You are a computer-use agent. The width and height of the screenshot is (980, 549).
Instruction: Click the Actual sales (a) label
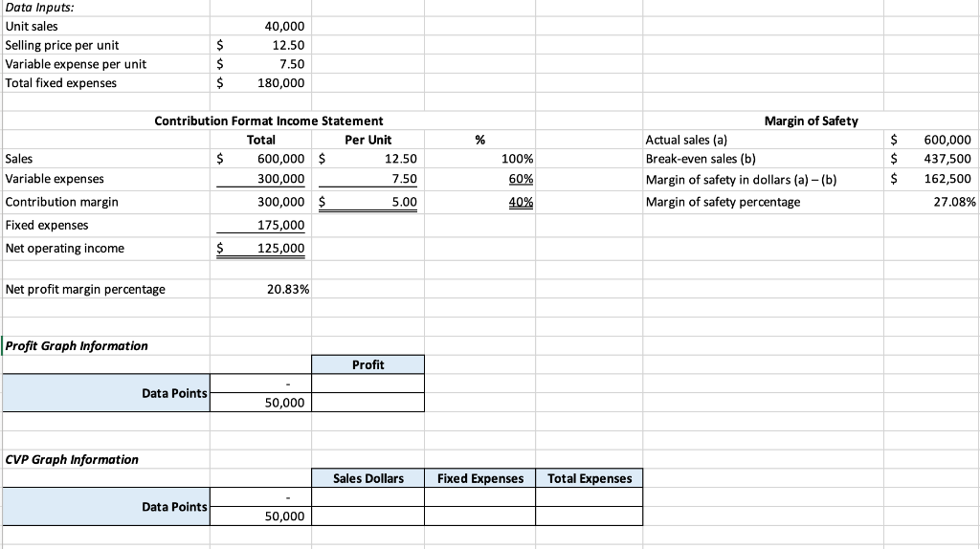(x=686, y=140)
